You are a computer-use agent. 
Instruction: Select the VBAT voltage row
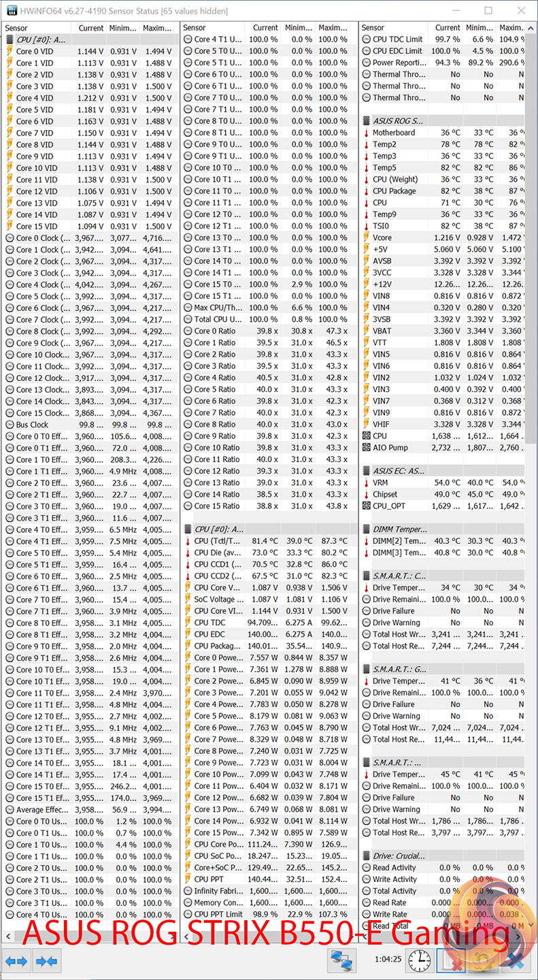click(442, 331)
